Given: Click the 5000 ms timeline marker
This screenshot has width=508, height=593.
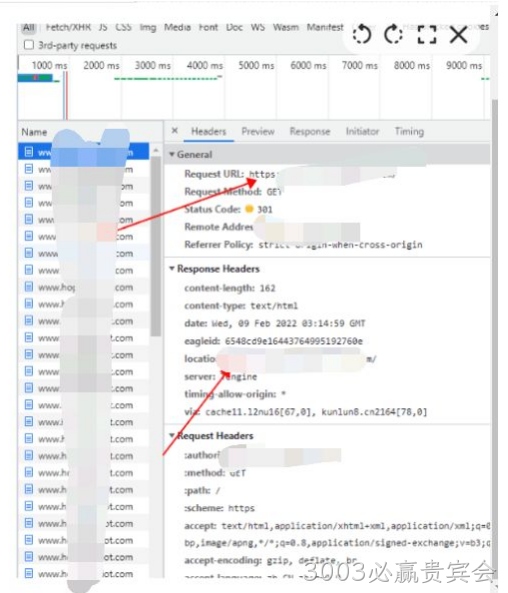Looking at the screenshot, I should click(x=256, y=65).
